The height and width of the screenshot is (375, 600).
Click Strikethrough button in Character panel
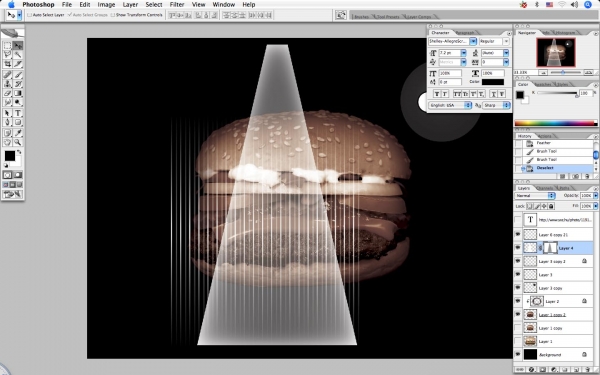click(502, 94)
